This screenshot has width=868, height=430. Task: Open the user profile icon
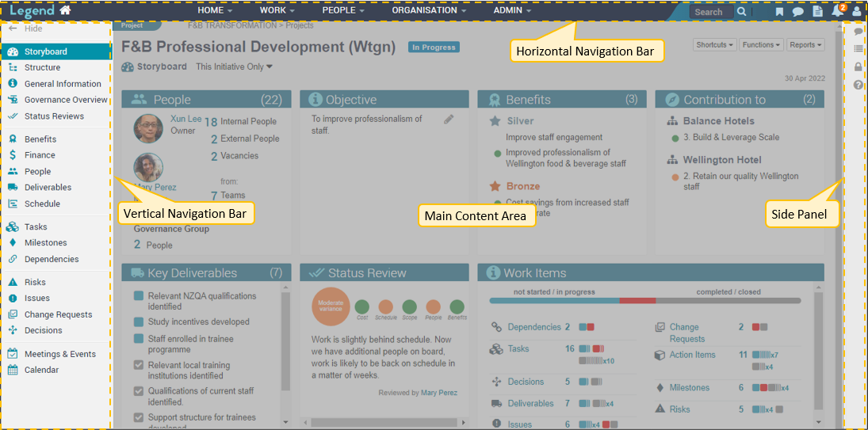pos(857,12)
